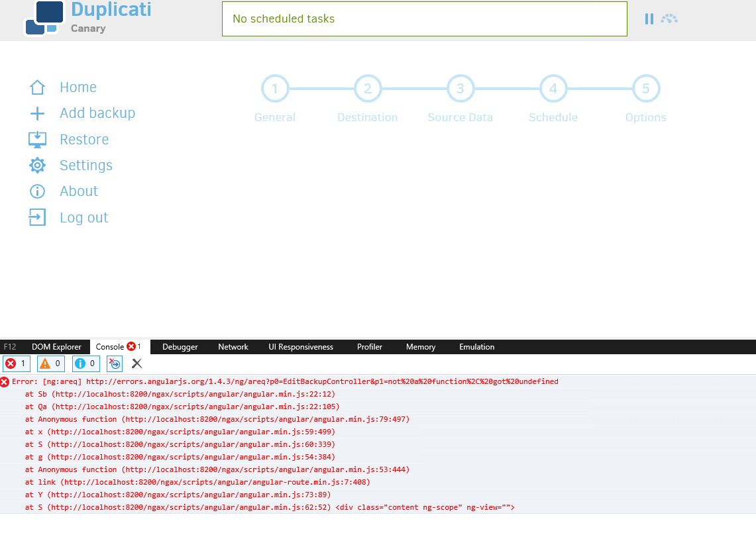Screen dimensions: 756x533
Task: Click the Log out arrow icon
Action: pyautogui.click(x=37, y=217)
